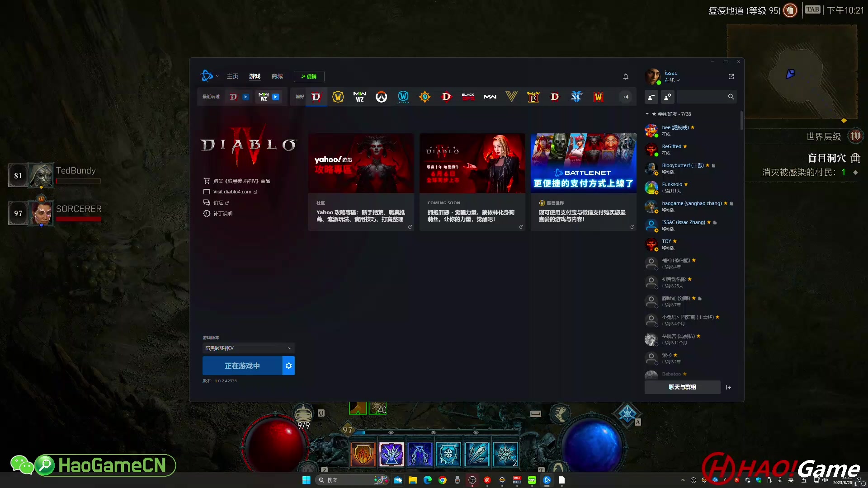Select the StarCraft icon in favorites
The image size is (868, 488).
pyautogui.click(x=576, y=97)
